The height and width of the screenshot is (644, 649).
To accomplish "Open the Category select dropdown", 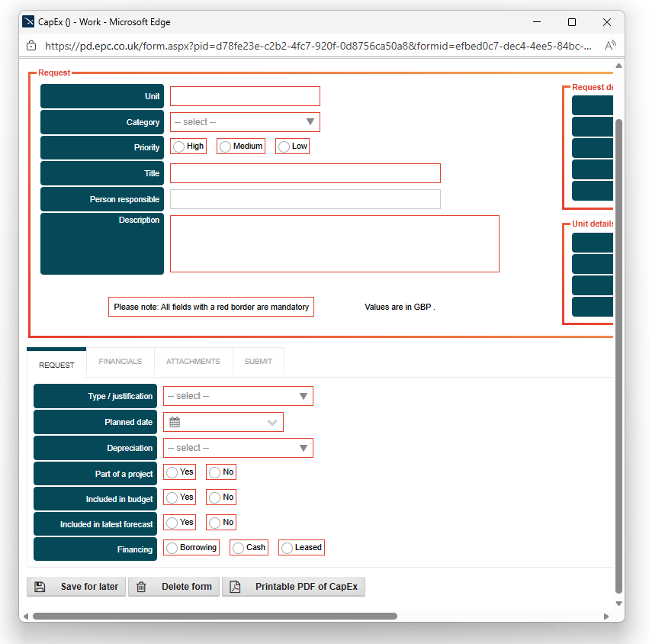I will coord(244,122).
